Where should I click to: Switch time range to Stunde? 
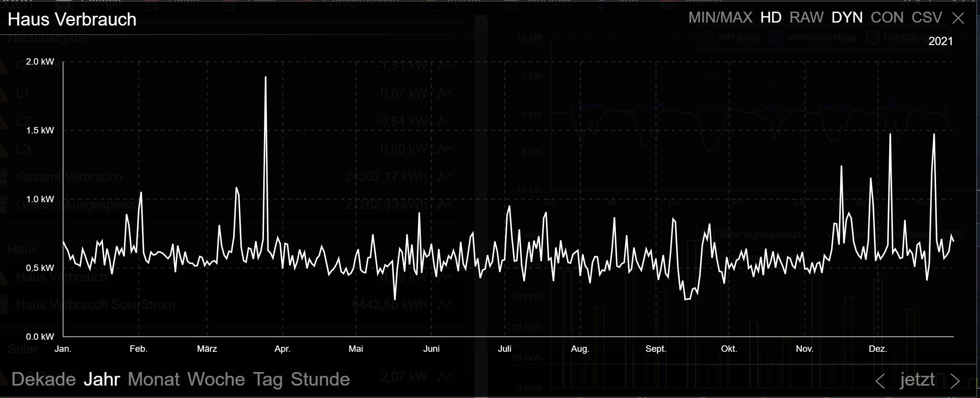point(320,379)
